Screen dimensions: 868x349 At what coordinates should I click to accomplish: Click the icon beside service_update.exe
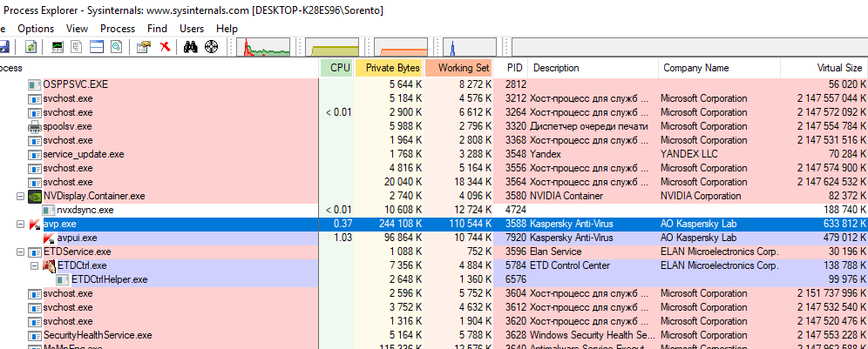click(35, 154)
